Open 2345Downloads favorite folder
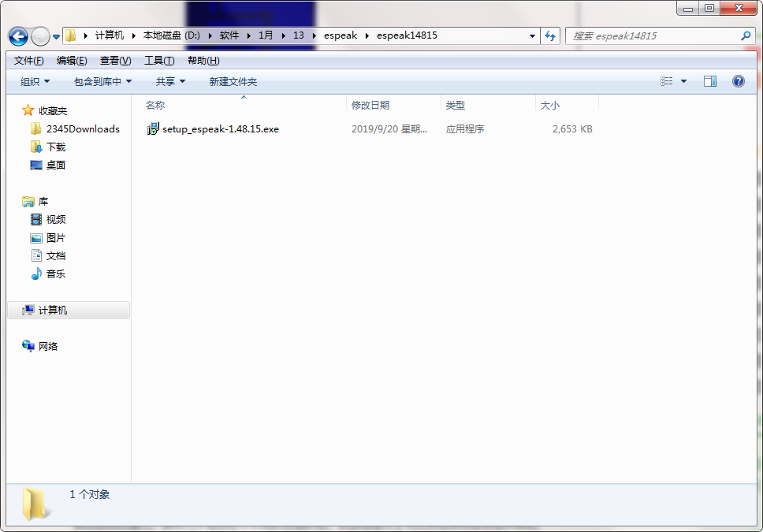This screenshot has width=763, height=532. pos(83,129)
